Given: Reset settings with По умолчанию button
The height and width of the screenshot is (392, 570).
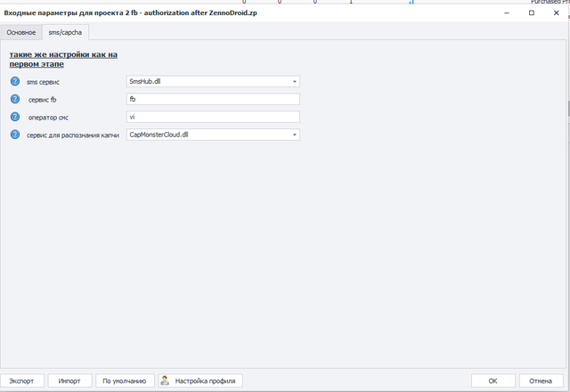Looking at the screenshot, I should coord(125,380).
